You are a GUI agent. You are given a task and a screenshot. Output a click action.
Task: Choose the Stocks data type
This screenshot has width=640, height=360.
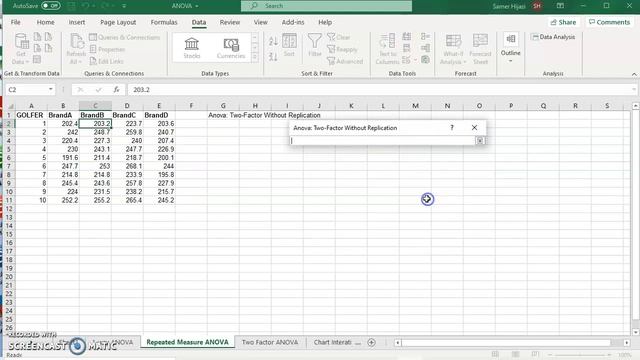click(191, 48)
